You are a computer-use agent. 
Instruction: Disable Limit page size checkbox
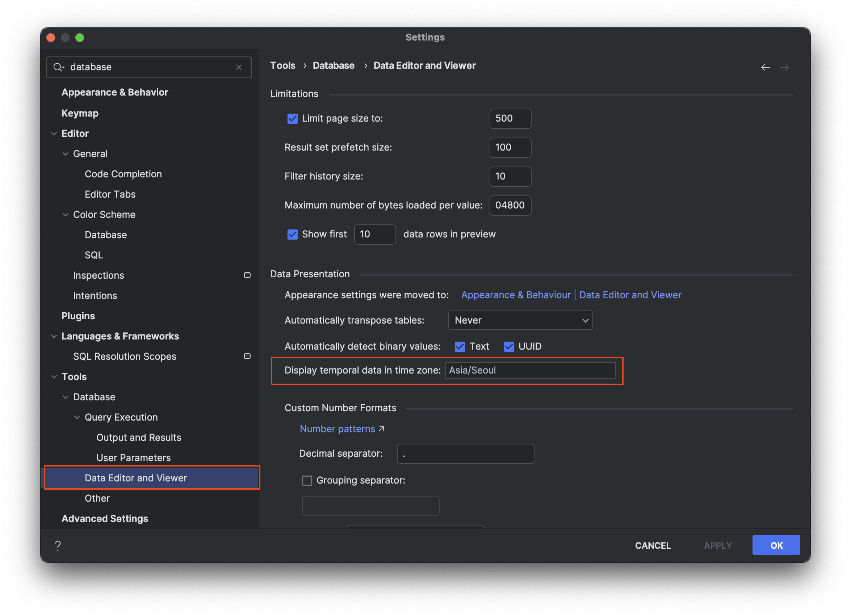[x=292, y=119]
